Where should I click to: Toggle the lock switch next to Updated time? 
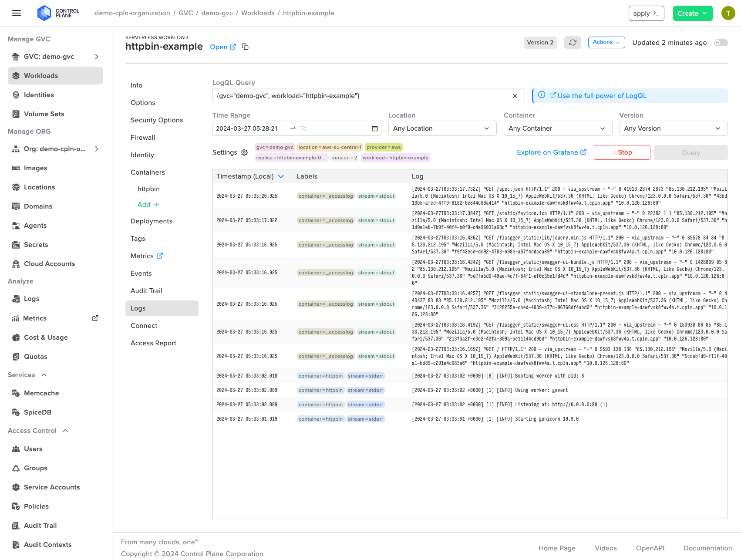(x=721, y=43)
